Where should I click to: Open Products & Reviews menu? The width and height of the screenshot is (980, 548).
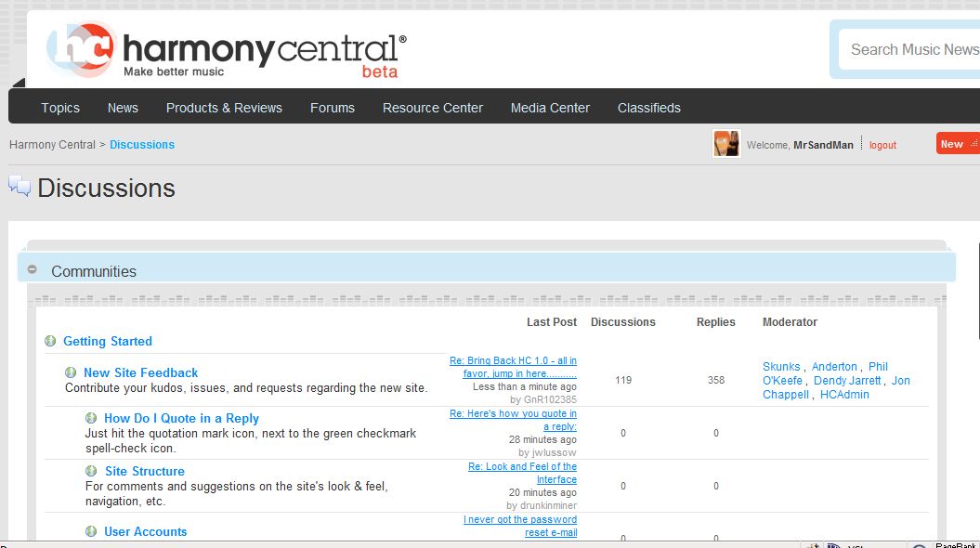[x=225, y=108]
